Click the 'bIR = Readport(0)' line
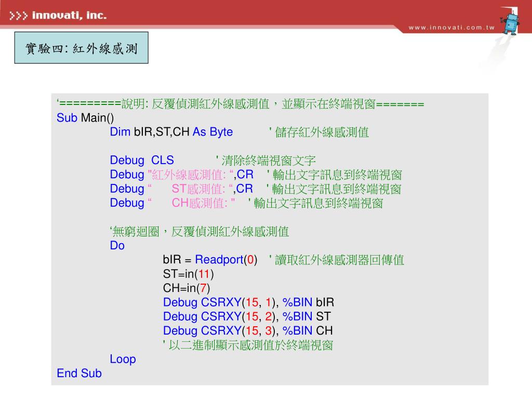The width and height of the screenshot is (532, 399). [x=210, y=260]
